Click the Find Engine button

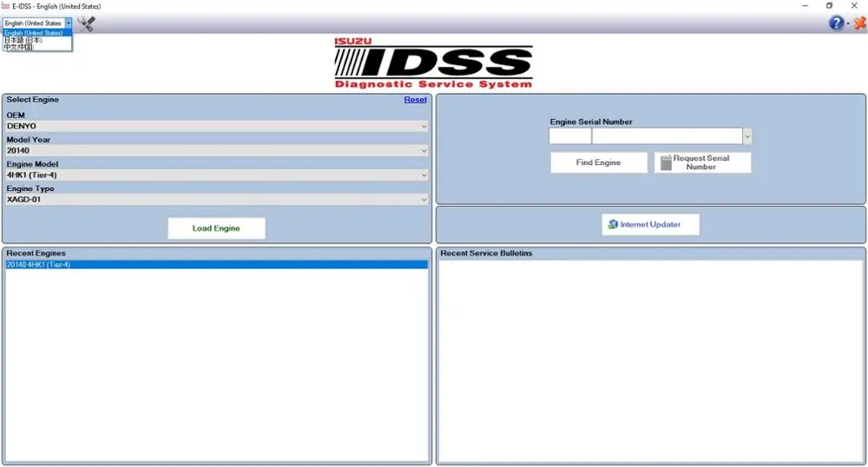pos(598,162)
